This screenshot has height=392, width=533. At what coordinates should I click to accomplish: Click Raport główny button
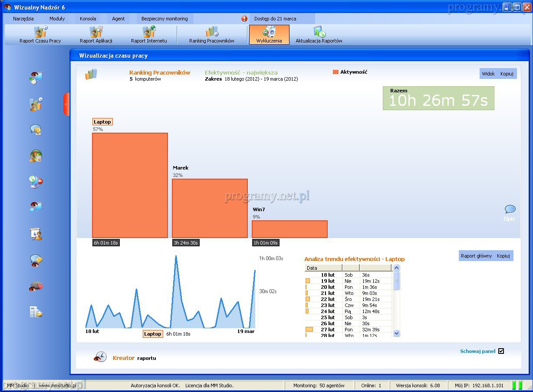click(476, 256)
